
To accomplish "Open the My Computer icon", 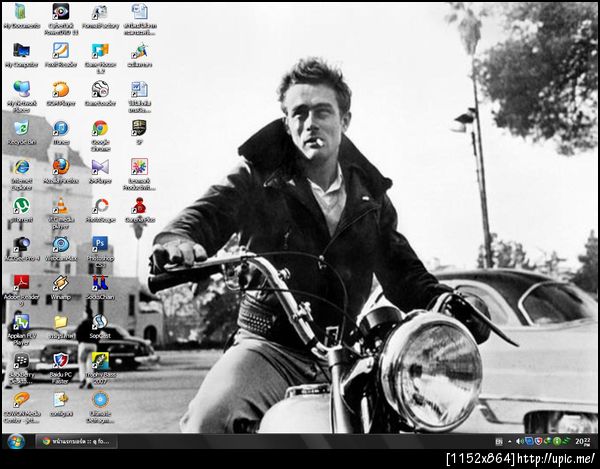I will pyautogui.click(x=21, y=50).
